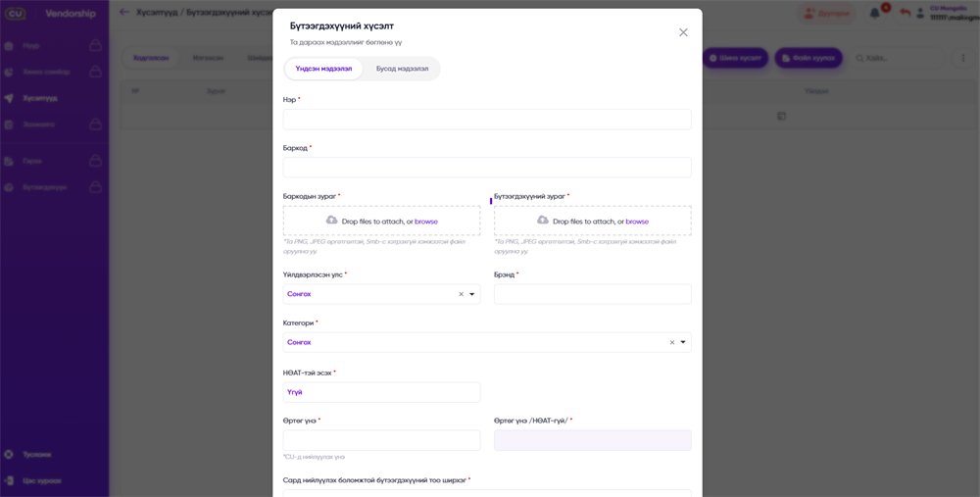
Task: Focus the Өртөг үнэ input field
Action: tap(382, 440)
